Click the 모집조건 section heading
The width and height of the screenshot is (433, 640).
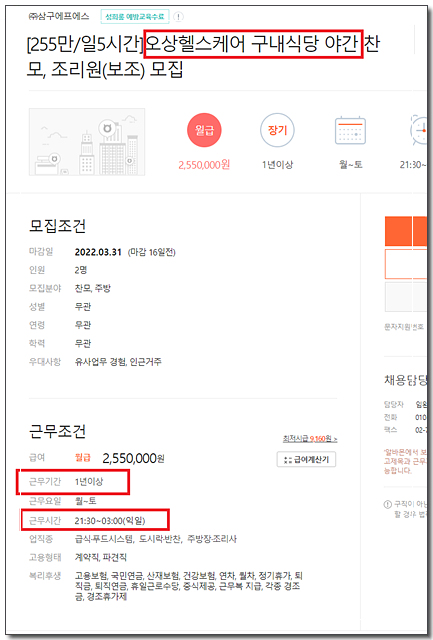click(x=57, y=226)
